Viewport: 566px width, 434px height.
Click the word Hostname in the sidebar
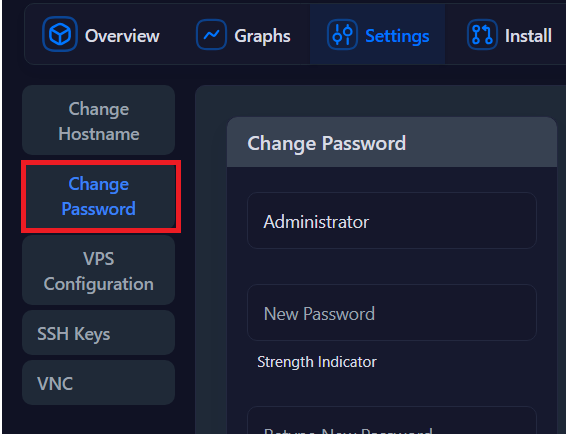pyautogui.click(x=99, y=134)
